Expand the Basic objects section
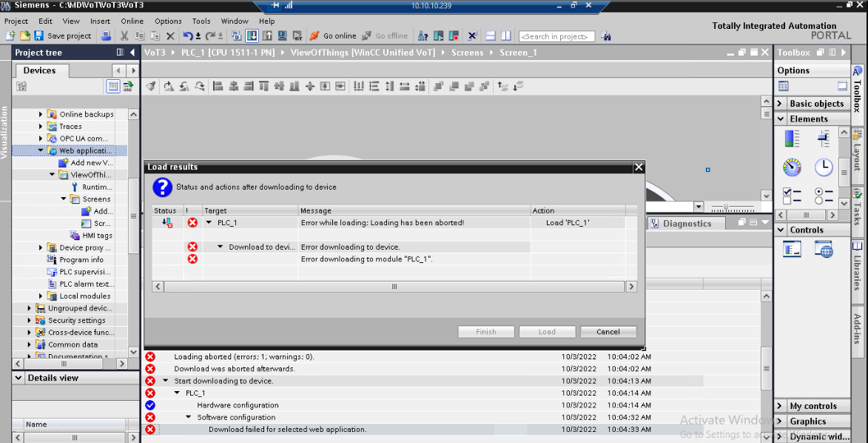Viewport: 868px width, 443px height. pyautogui.click(x=781, y=104)
